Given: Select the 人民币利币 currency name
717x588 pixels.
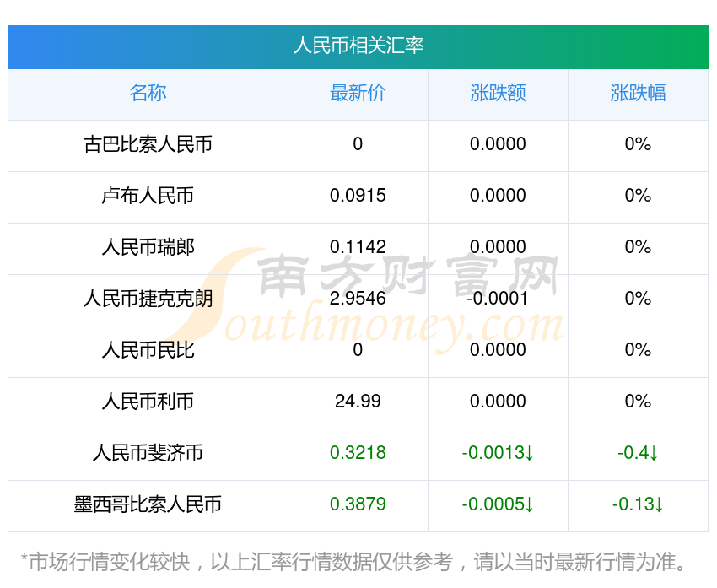Looking at the screenshot, I should [x=148, y=402].
